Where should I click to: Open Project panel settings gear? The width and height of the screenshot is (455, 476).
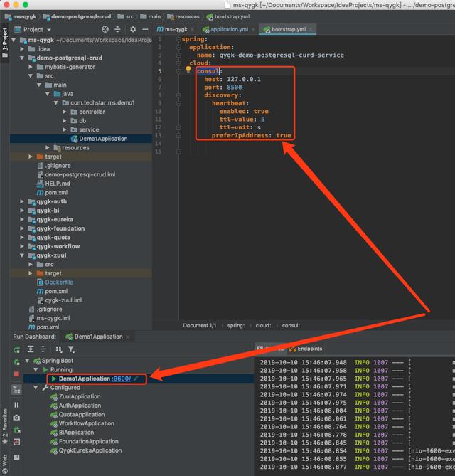[133, 29]
